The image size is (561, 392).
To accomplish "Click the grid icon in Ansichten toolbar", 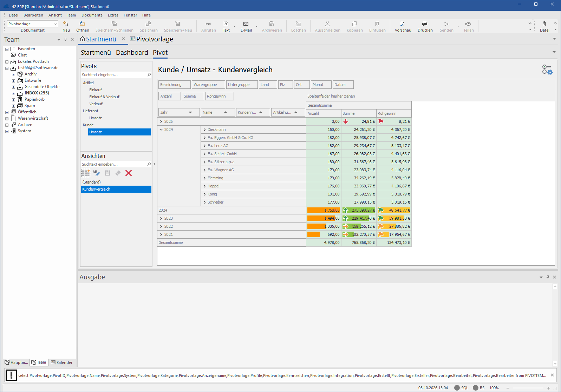I will 86,173.
